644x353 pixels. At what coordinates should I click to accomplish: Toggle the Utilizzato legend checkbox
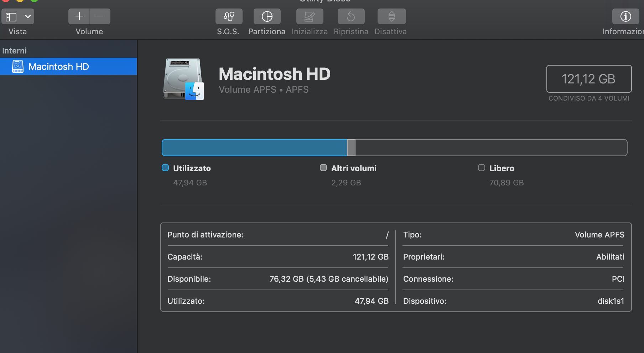coord(165,168)
